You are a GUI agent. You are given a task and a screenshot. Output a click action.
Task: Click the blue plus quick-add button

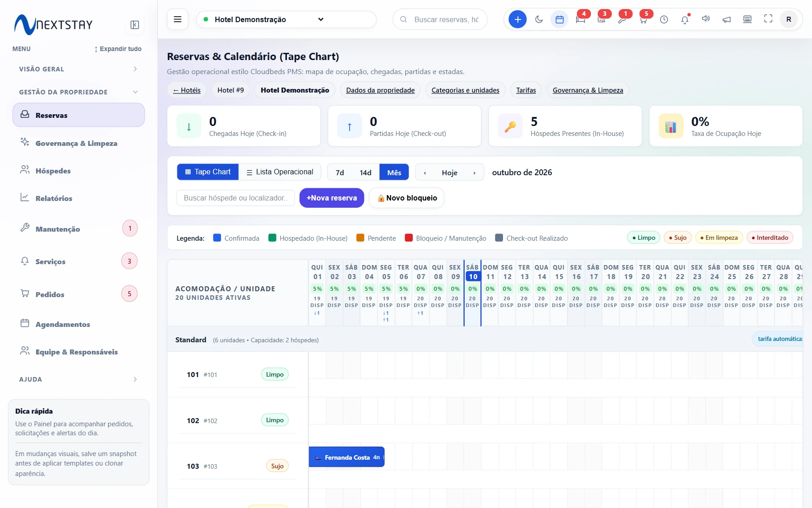tap(517, 19)
